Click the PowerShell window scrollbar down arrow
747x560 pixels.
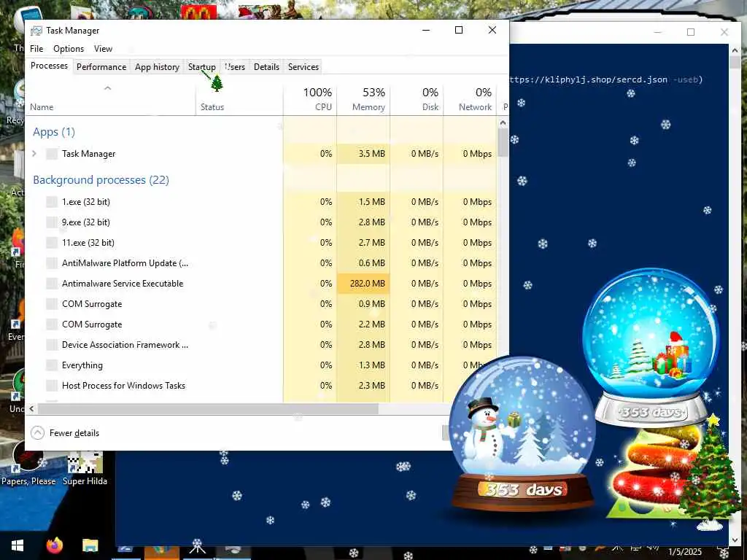735,540
